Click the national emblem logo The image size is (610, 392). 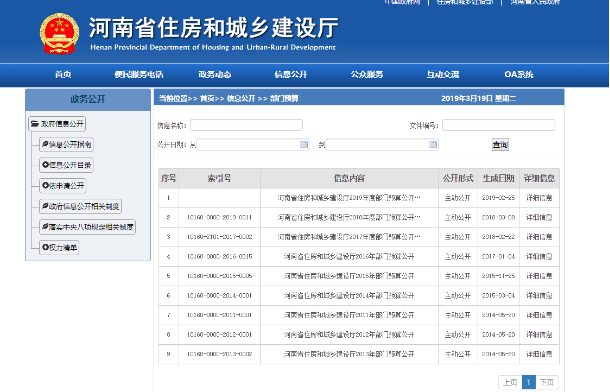[x=59, y=34]
